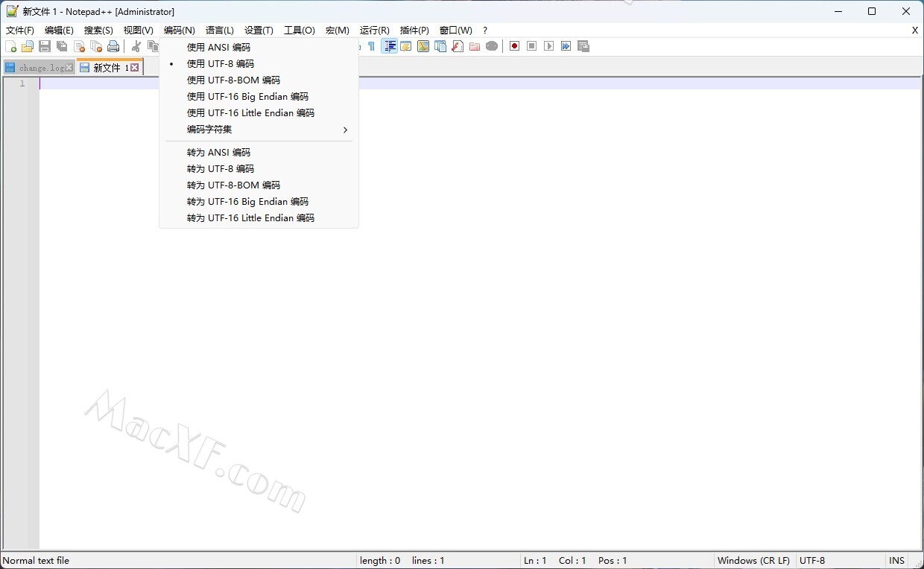
Task: Open the Document List panel icon
Action: 440,46
